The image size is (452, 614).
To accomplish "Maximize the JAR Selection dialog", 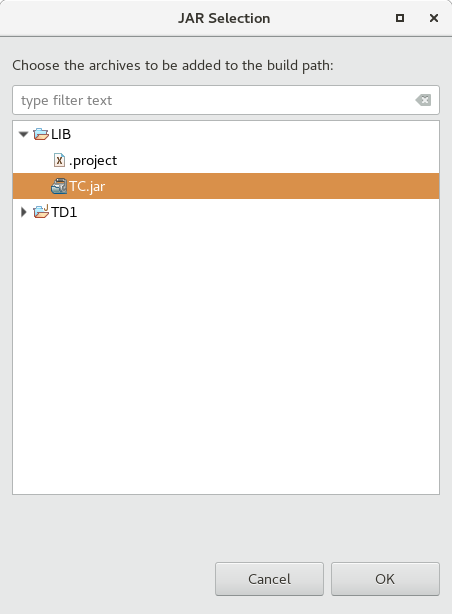I will point(400,18).
